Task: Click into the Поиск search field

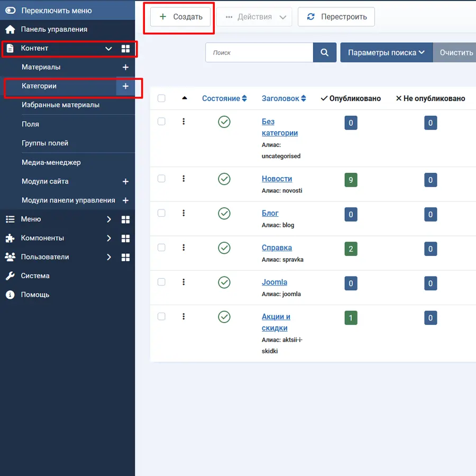Action: (x=259, y=53)
